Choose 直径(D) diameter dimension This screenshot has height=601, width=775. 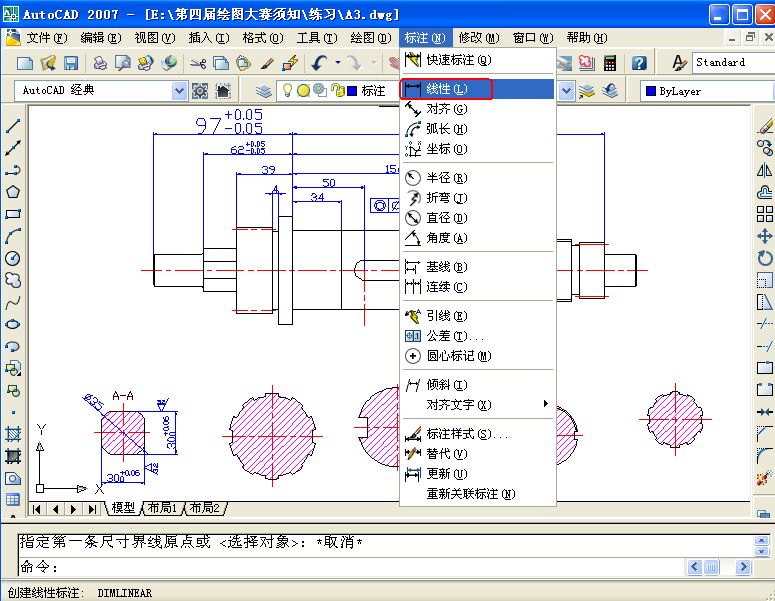(x=477, y=218)
